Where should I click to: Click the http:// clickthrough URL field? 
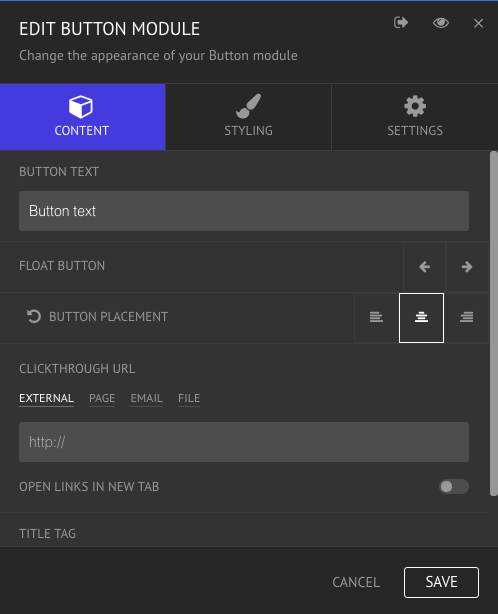coord(244,442)
